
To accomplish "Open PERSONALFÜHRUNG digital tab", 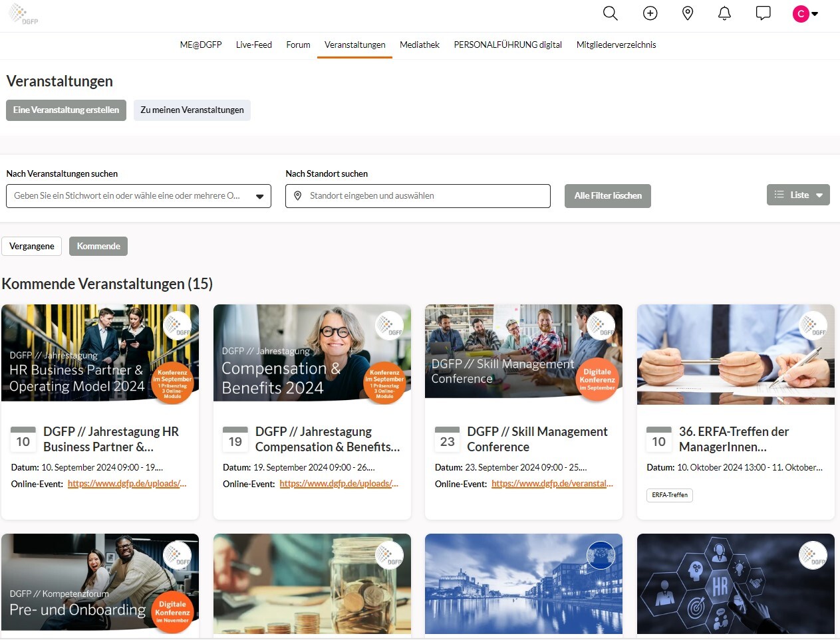I will tap(508, 45).
